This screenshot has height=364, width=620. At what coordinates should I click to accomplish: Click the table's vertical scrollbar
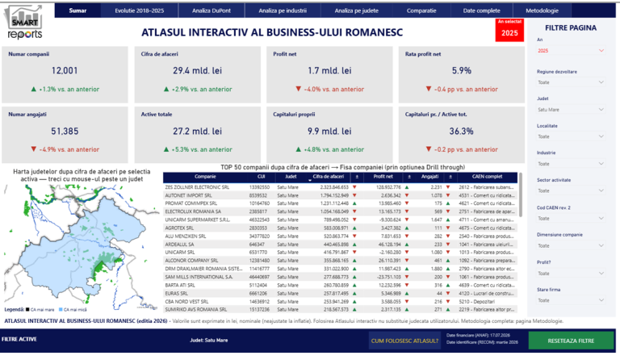click(521, 195)
